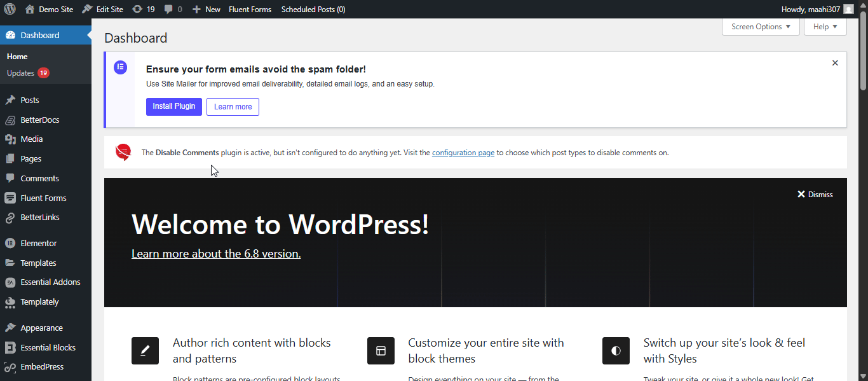Click the Dashboard gauge icon in sidebar
This screenshot has height=381, width=868.
pos(10,35)
